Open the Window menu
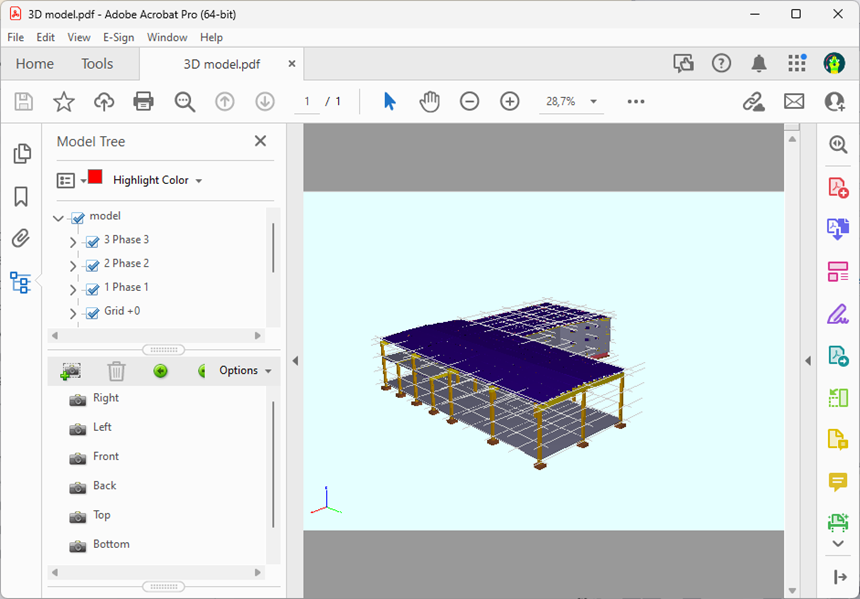The image size is (860, 599). tap(166, 37)
